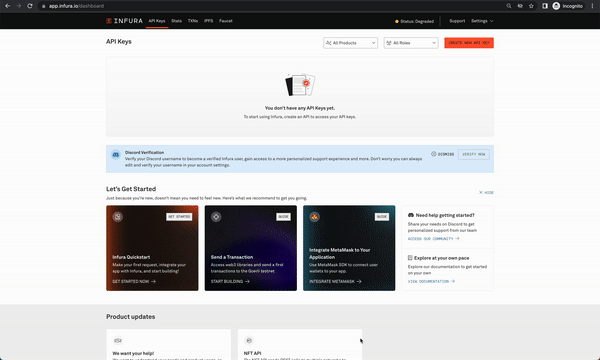Focus the browser address bar
The height and width of the screenshot is (360, 600).
click(268, 6)
